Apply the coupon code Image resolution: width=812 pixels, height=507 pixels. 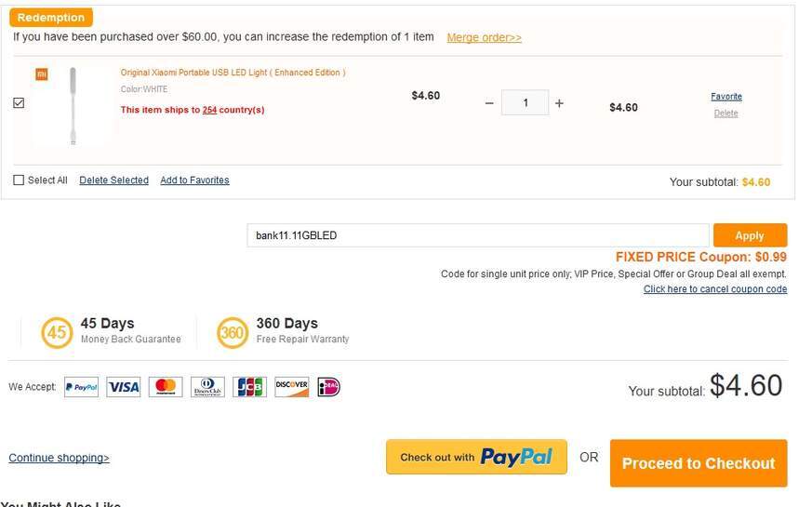(x=750, y=235)
